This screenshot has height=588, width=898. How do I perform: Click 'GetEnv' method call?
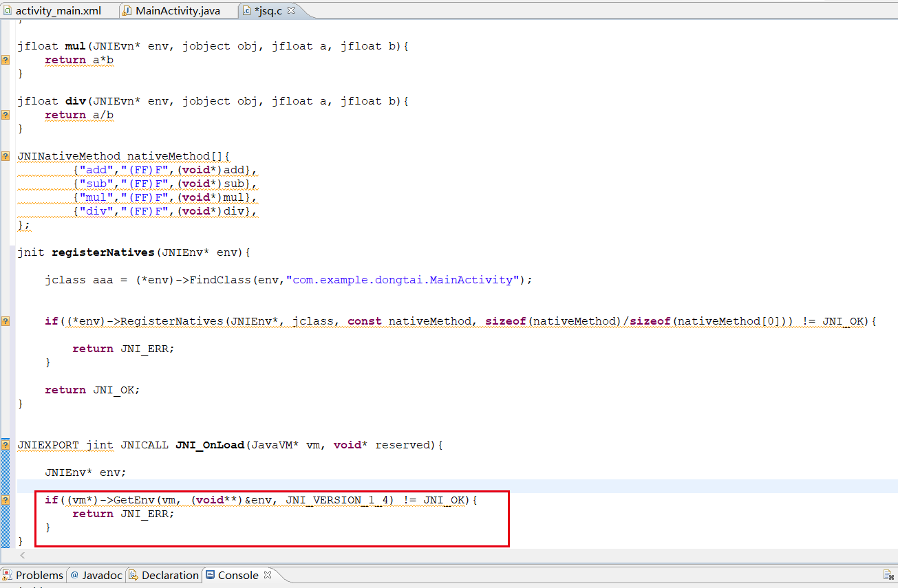point(134,500)
